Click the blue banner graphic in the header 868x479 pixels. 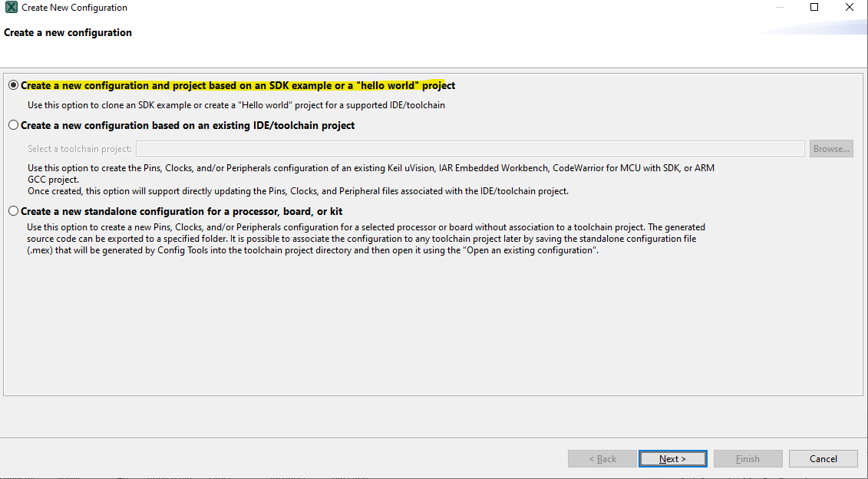817,28
